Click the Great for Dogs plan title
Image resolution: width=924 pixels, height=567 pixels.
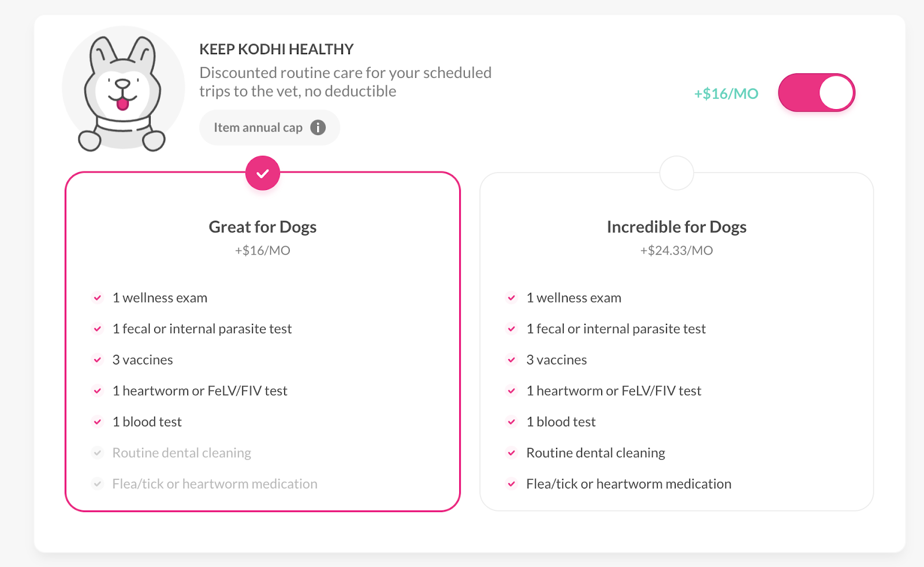263,227
